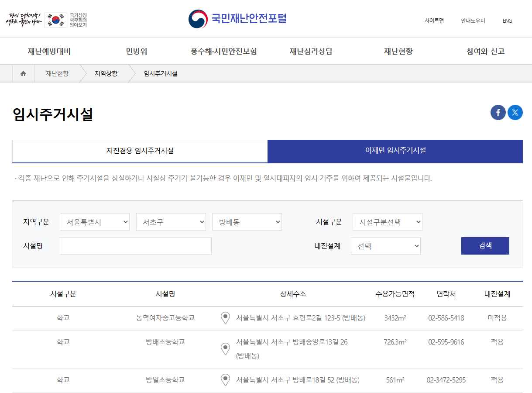Image resolution: width=532 pixels, height=393 pixels.
Task: Click the map marker for 방일초등학교
Action: (x=225, y=380)
